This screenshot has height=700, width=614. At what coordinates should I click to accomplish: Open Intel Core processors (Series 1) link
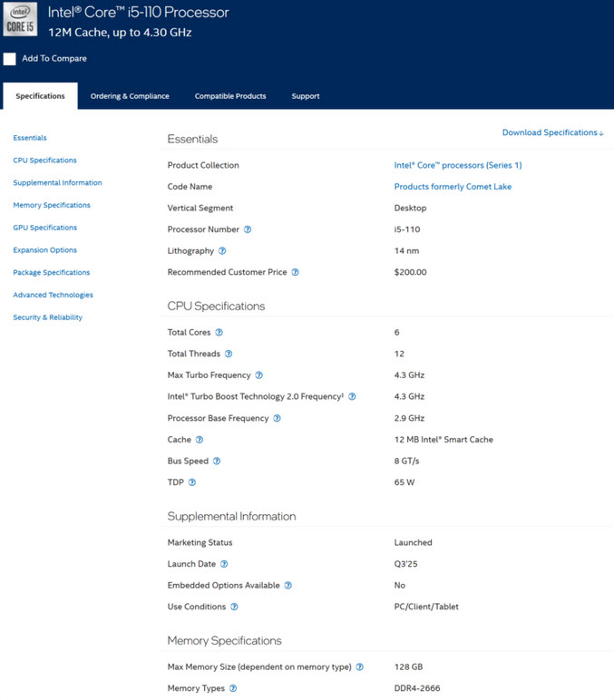pos(458,165)
